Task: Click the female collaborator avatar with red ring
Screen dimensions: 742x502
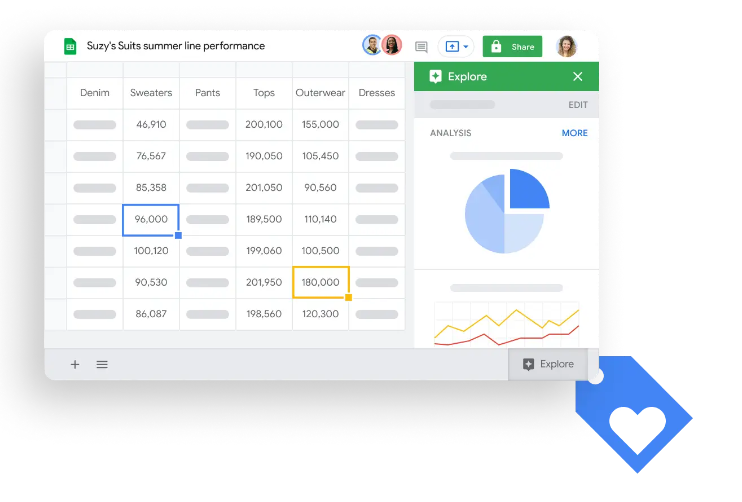Action: coord(392,45)
